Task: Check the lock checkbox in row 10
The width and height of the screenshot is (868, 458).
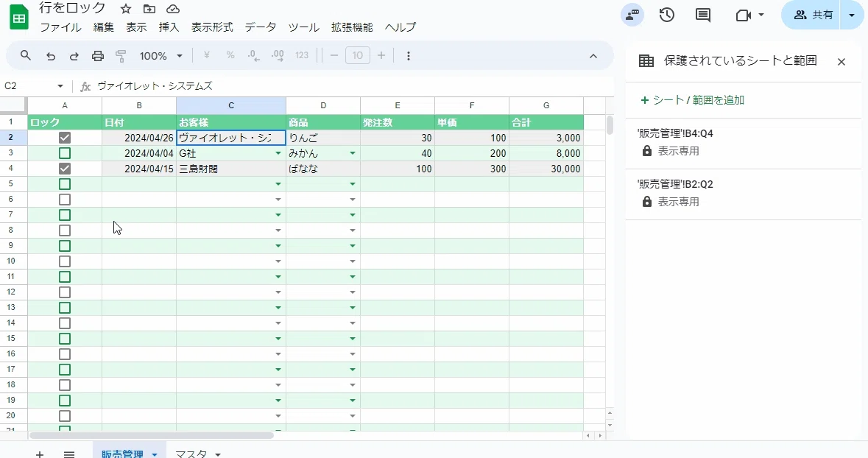Action: click(65, 261)
